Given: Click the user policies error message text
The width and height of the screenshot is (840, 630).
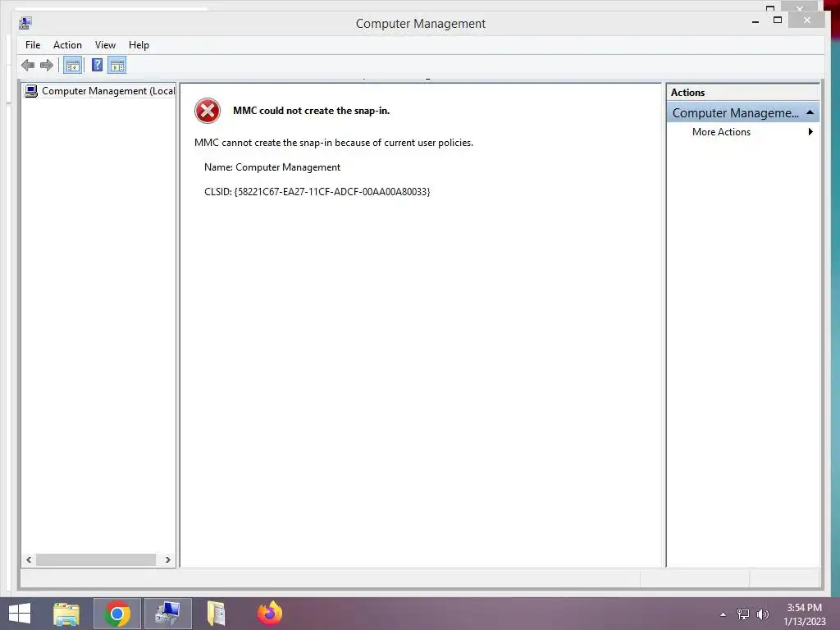Looking at the screenshot, I should click(x=334, y=143).
